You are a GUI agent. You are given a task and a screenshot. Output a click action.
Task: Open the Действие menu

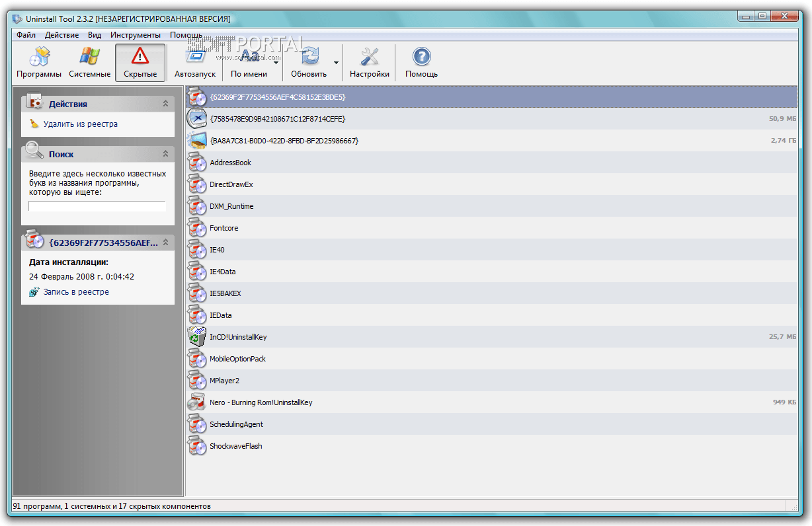(x=61, y=35)
